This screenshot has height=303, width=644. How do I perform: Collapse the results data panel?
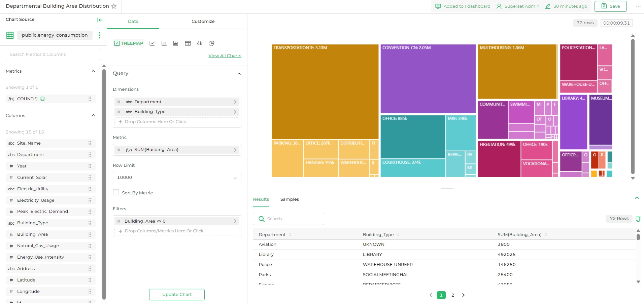tap(637, 198)
